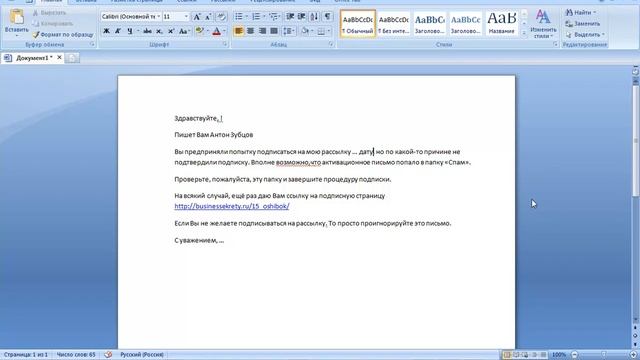Click the 100% zoom level
The image size is (640, 360).
(559, 355)
